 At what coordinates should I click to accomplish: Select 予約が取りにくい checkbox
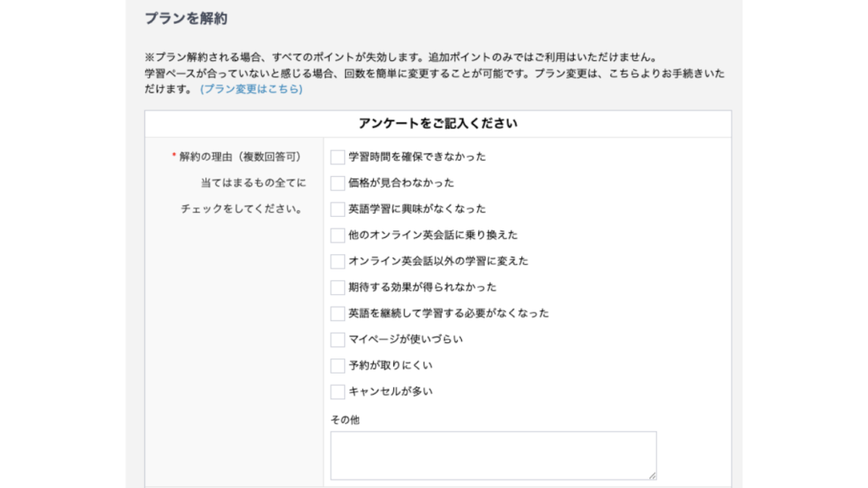click(337, 366)
